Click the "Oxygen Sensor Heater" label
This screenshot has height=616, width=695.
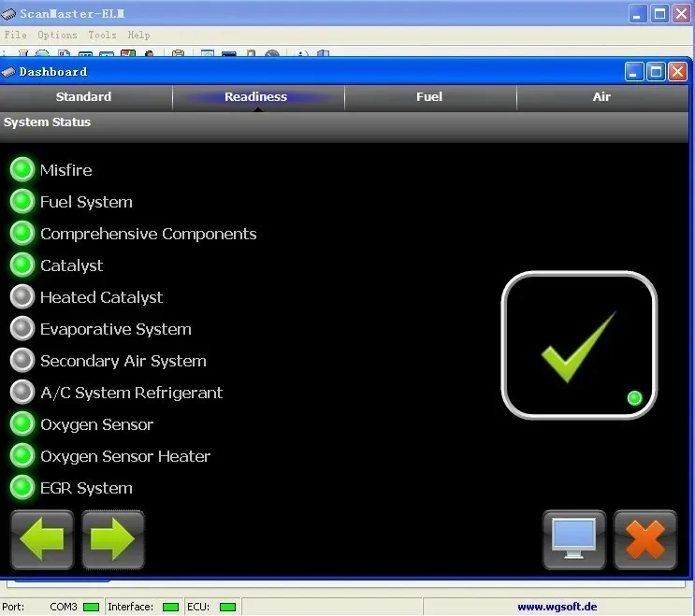(125, 456)
